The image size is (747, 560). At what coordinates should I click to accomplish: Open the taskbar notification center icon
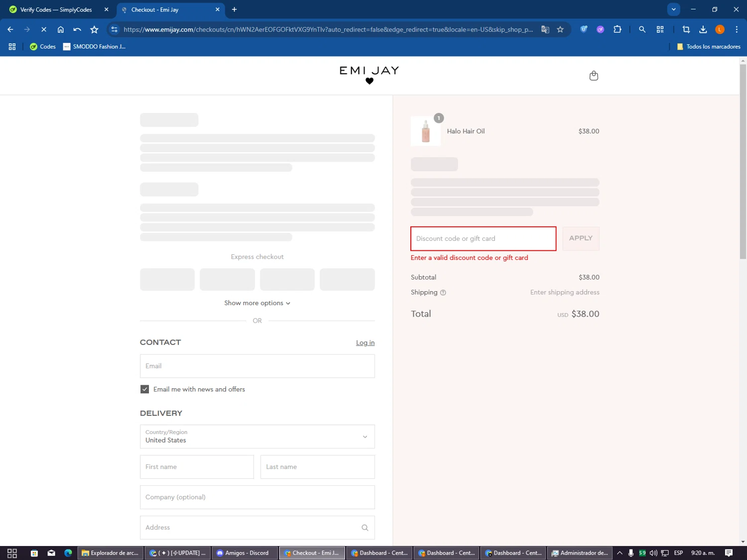(x=729, y=553)
